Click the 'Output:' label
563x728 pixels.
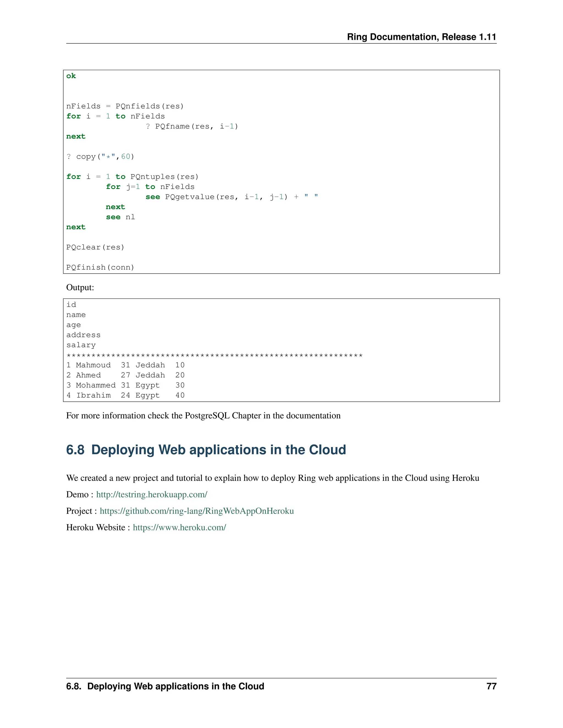[80, 287]
